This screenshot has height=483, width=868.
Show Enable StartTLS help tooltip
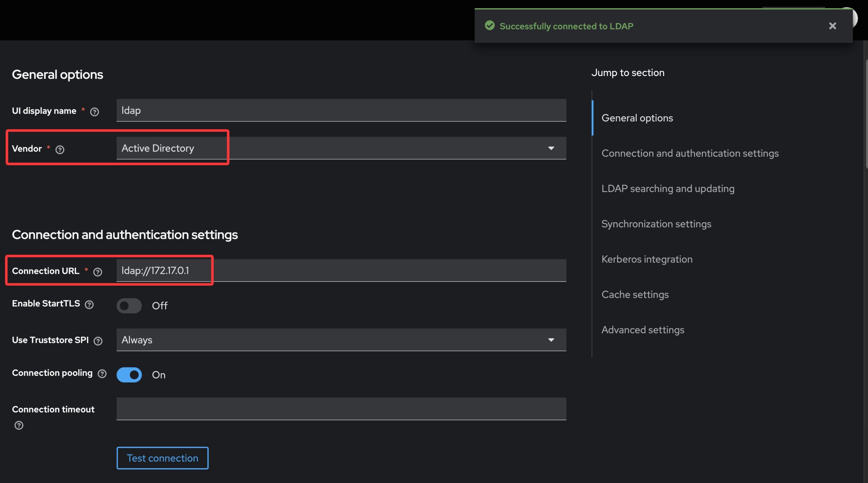click(89, 304)
